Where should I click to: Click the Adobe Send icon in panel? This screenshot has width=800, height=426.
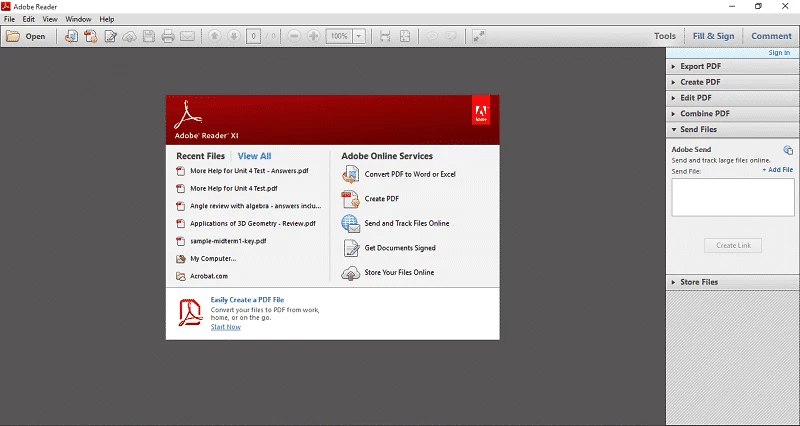click(787, 150)
